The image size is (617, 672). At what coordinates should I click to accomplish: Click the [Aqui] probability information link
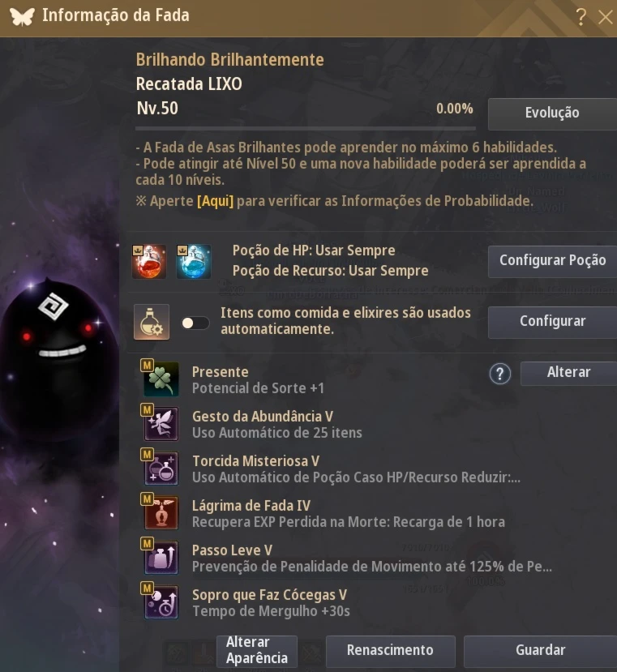(215, 200)
